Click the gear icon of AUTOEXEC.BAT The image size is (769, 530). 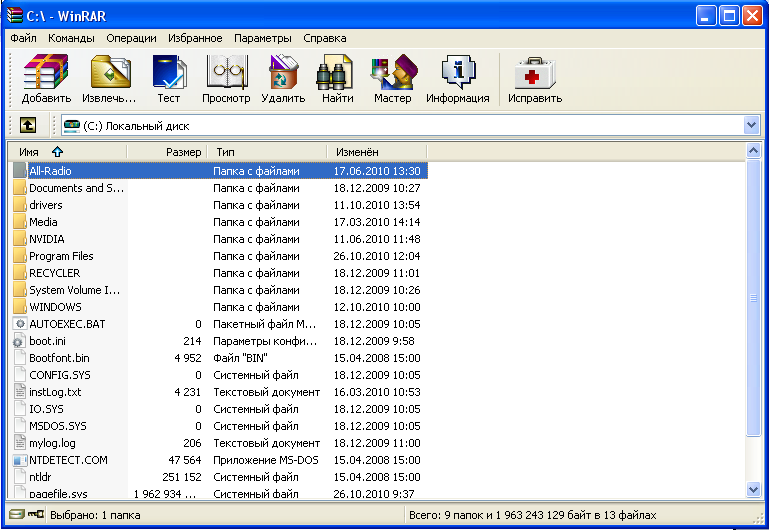coord(20,324)
